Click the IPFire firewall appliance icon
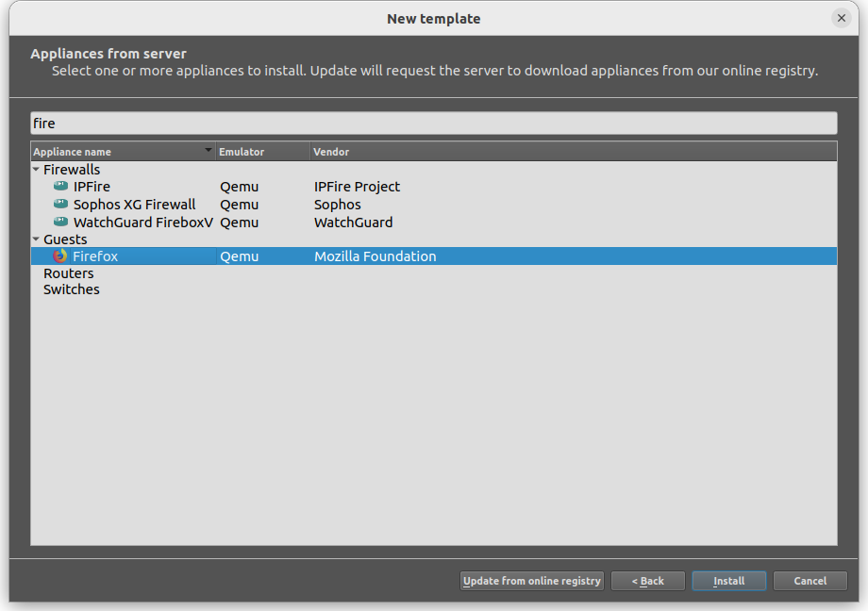Image resolution: width=868 pixels, height=611 pixels. pyautogui.click(x=60, y=186)
